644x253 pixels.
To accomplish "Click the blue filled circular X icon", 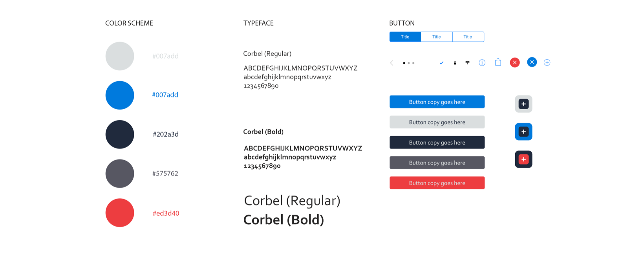I will [x=532, y=62].
